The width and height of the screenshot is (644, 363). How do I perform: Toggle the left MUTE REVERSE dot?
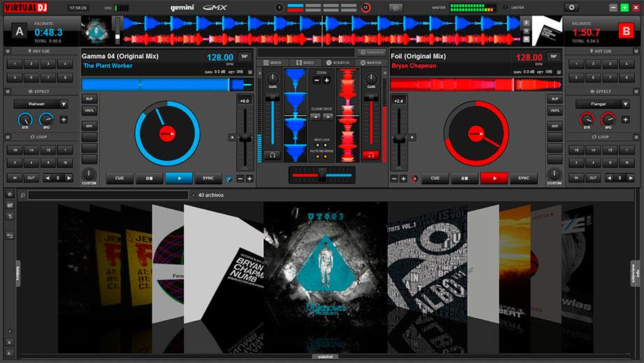[x=318, y=157]
